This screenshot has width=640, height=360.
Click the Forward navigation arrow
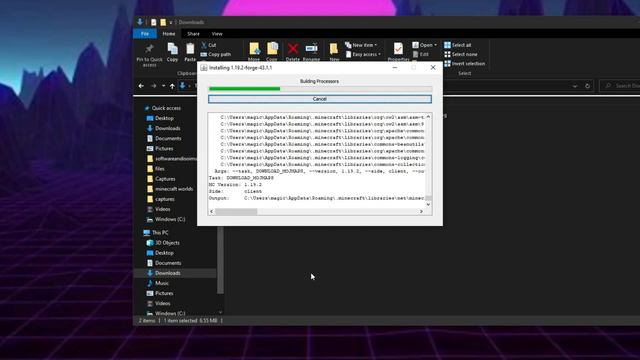(x=153, y=86)
